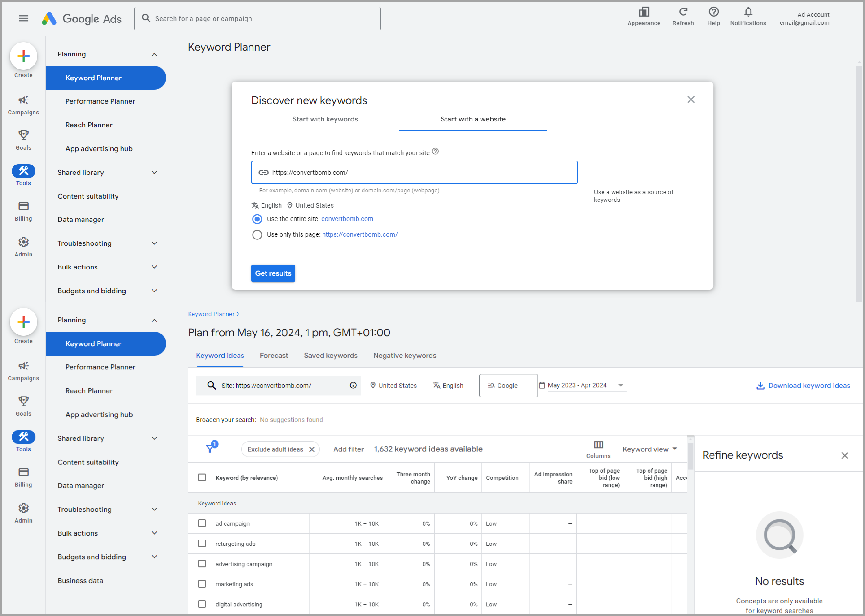
Task: Close the Refine keywords panel
Action: [x=844, y=455]
